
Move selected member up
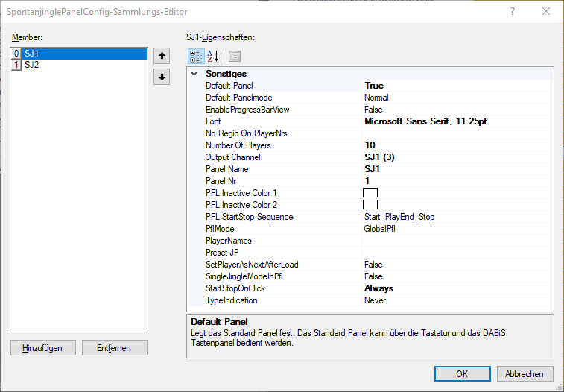[x=162, y=56]
